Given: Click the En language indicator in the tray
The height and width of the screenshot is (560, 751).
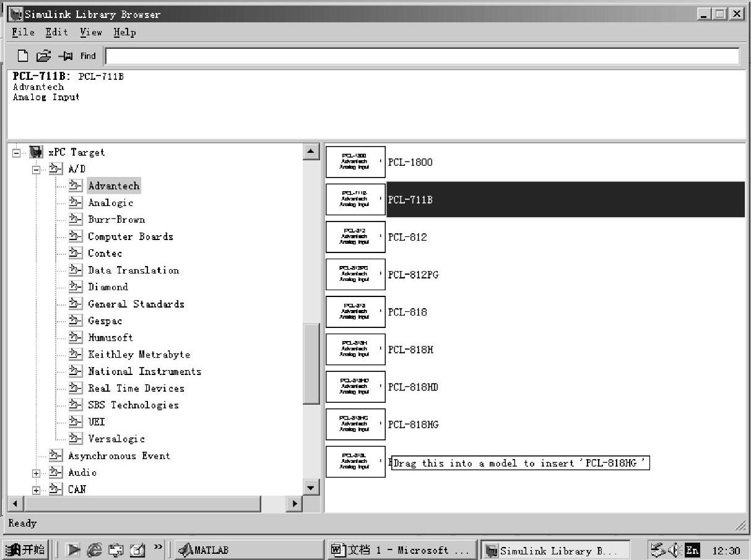Looking at the screenshot, I should coord(692,549).
